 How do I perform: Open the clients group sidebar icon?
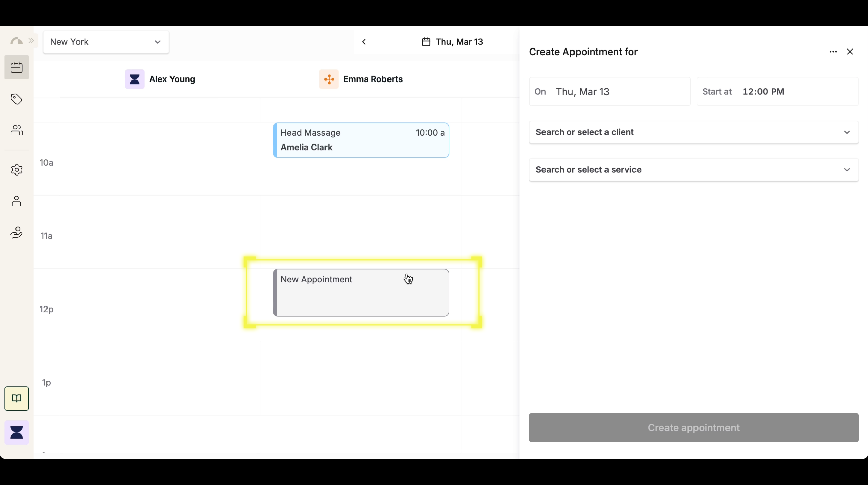tap(17, 130)
